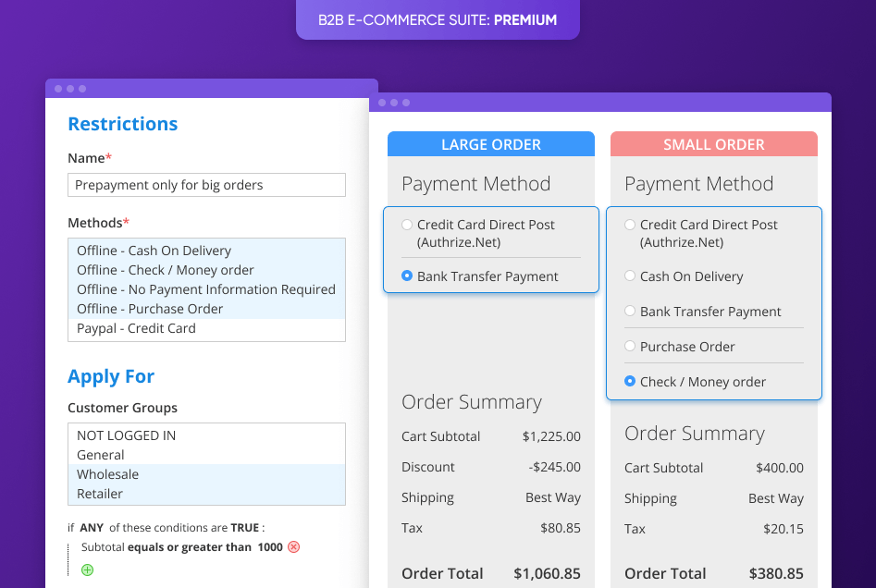Select 'Offline - Purchase Order' in the Methods list
Screen dimensions: 876x588
[151, 309]
